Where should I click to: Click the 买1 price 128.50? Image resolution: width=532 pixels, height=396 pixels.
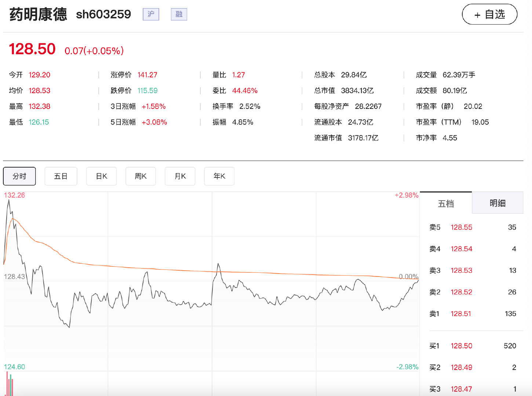tap(462, 346)
